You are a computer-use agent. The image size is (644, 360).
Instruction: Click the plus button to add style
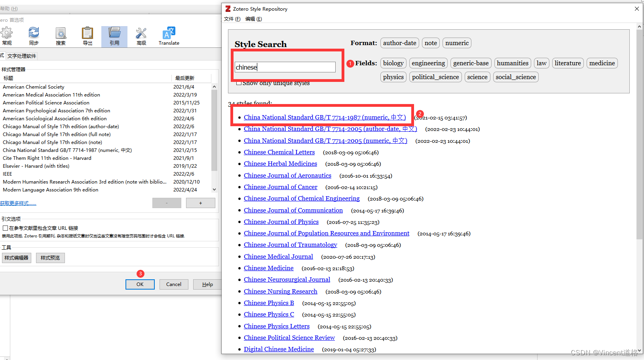click(201, 203)
